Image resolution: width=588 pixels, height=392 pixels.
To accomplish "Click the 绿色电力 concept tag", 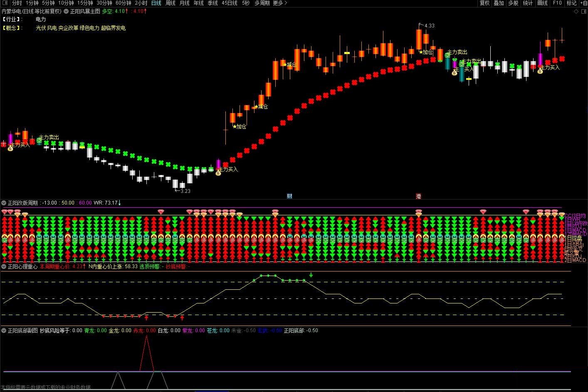I will pyautogui.click(x=89, y=28).
